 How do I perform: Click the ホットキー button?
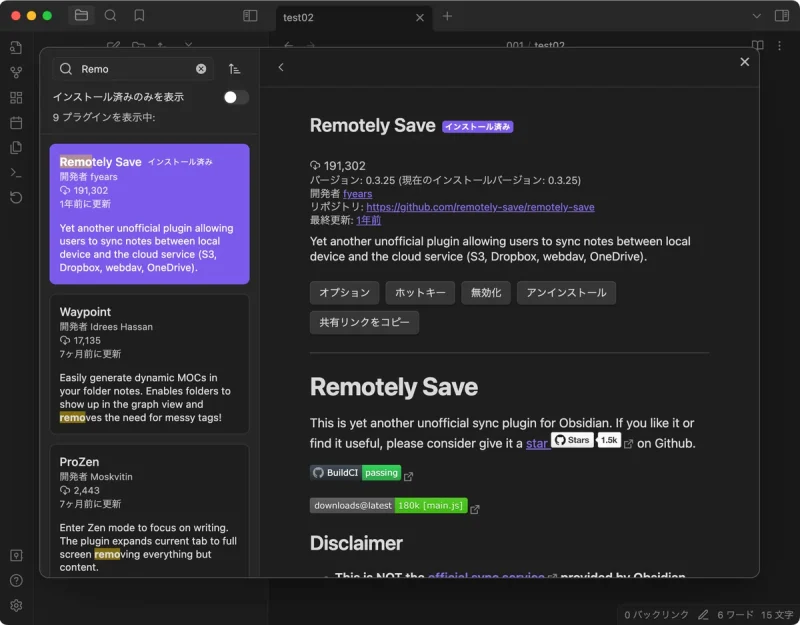click(x=420, y=293)
